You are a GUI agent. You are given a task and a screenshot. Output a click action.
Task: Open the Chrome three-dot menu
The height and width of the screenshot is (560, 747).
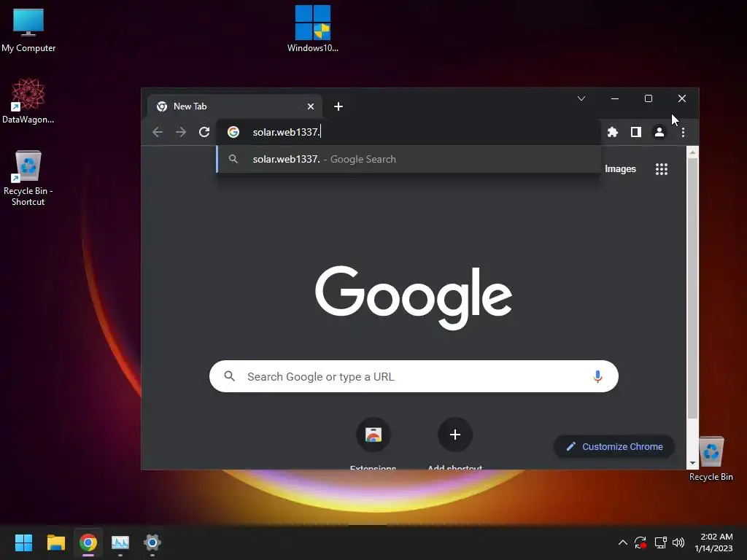[683, 132]
